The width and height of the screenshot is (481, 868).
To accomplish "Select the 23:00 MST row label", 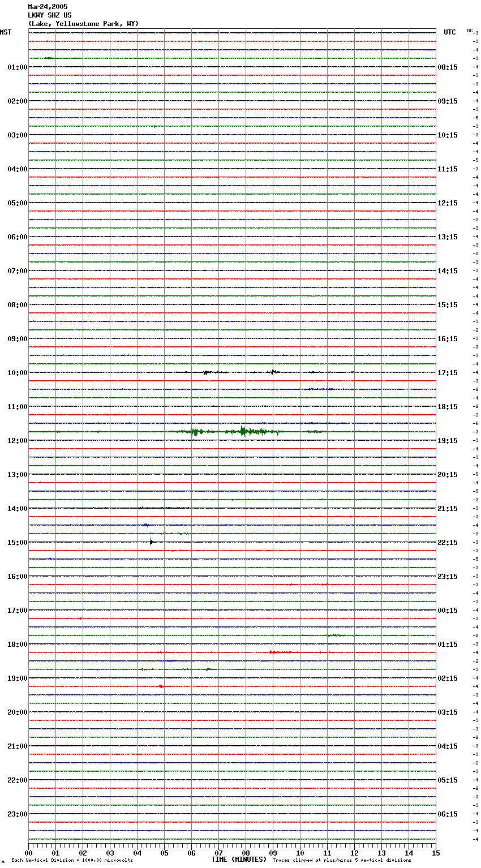I will click(18, 814).
